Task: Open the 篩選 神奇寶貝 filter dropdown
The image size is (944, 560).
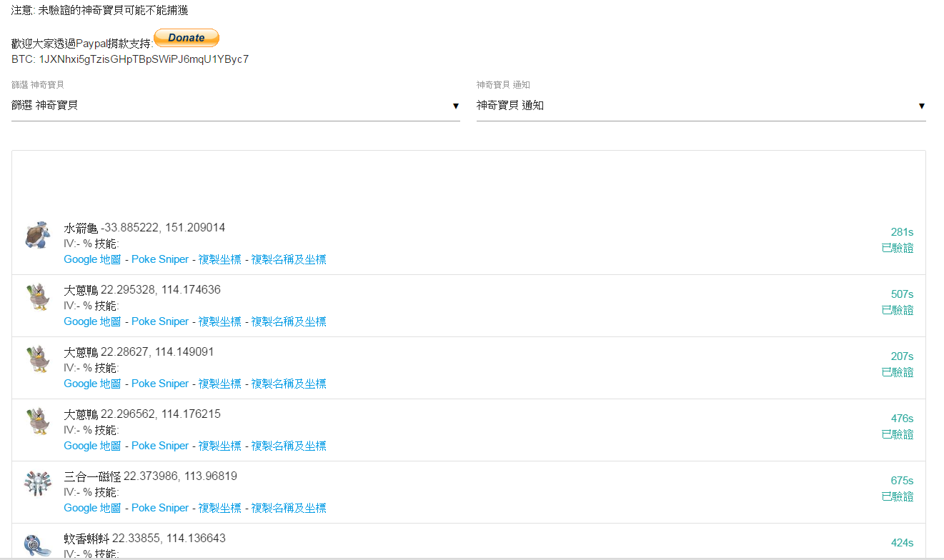Action: [x=235, y=106]
